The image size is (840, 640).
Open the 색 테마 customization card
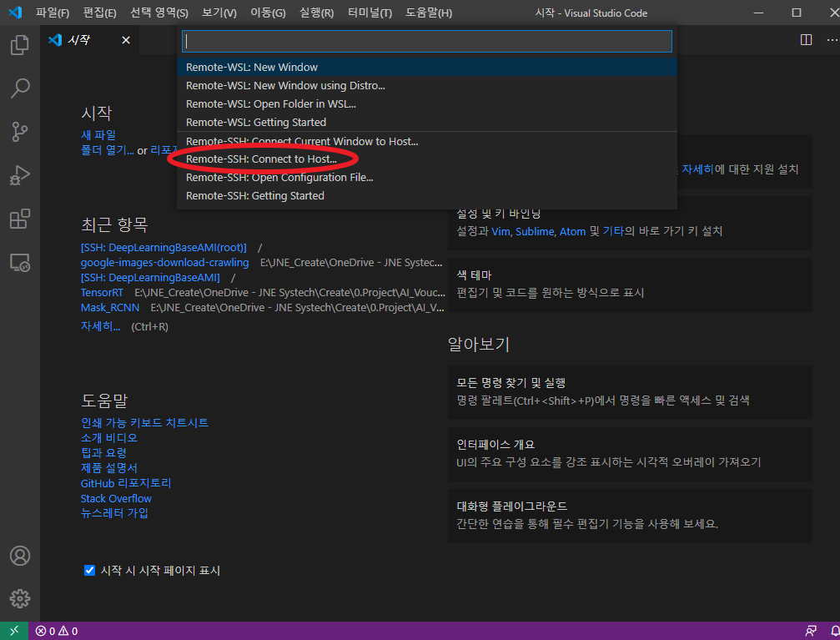(x=630, y=285)
